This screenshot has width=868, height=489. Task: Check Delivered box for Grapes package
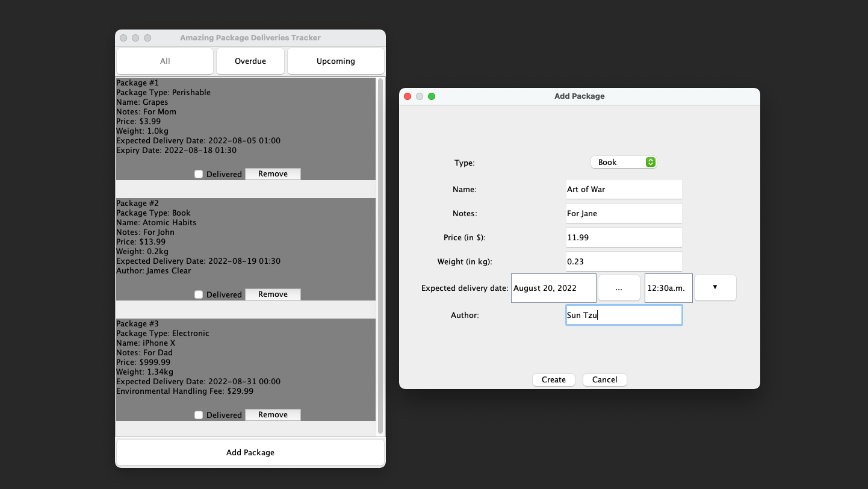pyautogui.click(x=199, y=174)
